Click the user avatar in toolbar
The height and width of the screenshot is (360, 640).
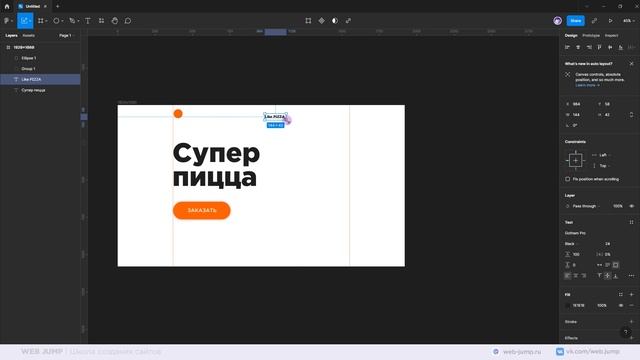(x=558, y=20)
